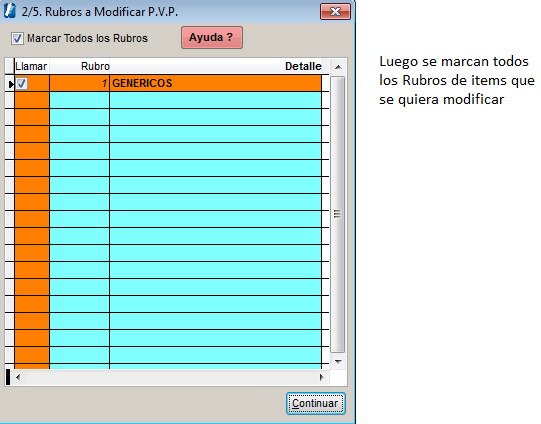Viewport: 541px width, 424px height.
Task: Uncheck Marcar Todos los Rubros checkbox
Action: pyautogui.click(x=17, y=38)
